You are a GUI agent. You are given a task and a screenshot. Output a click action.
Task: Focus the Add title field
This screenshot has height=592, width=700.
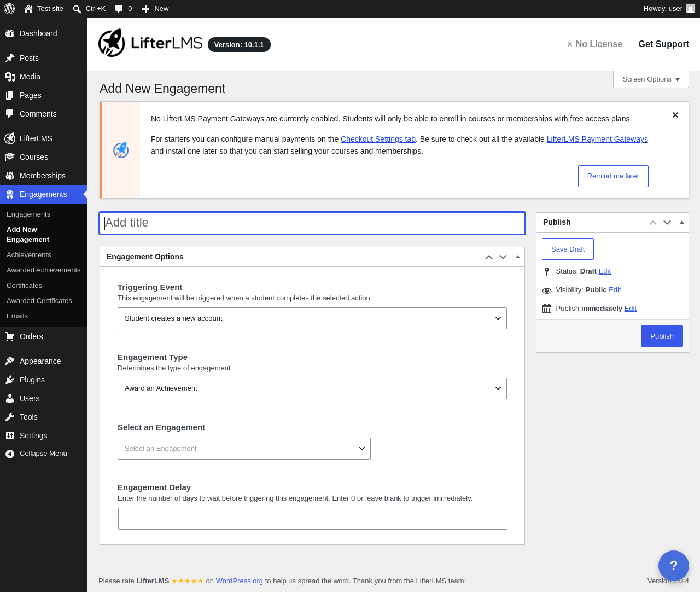(x=312, y=223)
